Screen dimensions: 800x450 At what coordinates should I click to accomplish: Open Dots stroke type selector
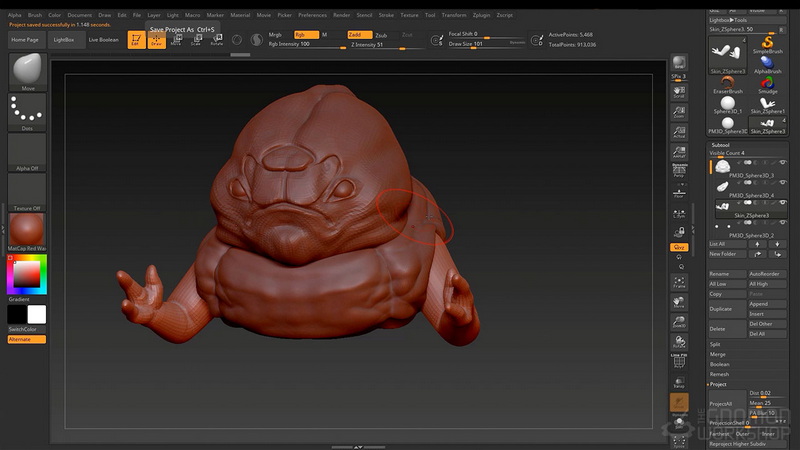(x=27, y=112)
